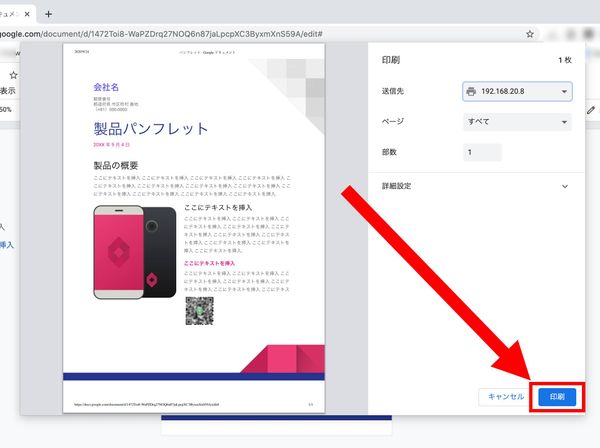
Task: Expand the 詳細設定 section chevron
Action: pos(565,186)
